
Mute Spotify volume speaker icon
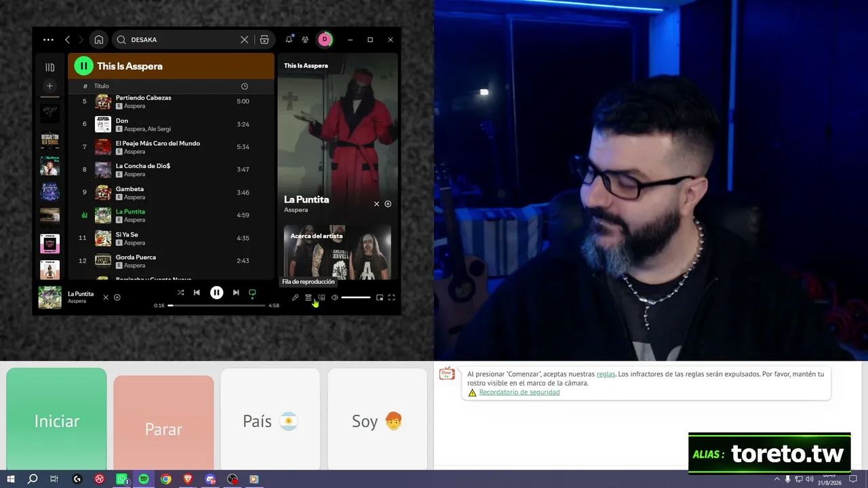coord(334,298)
